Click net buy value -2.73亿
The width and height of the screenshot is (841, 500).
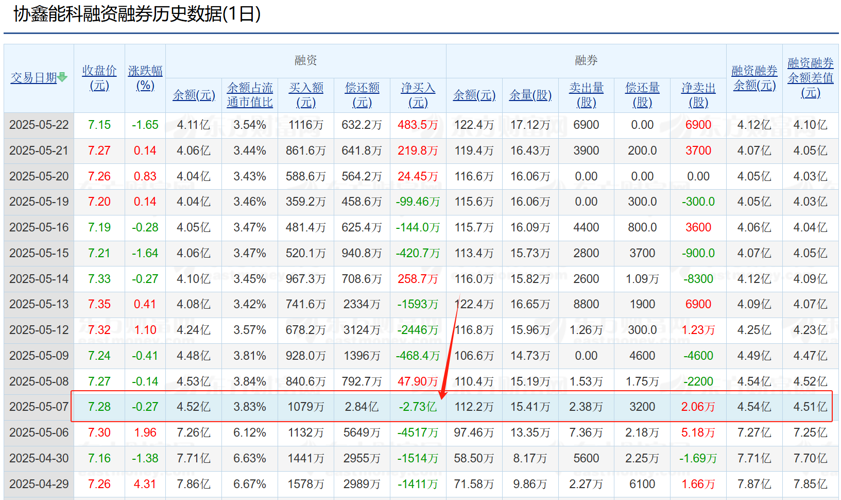(418, 407)
